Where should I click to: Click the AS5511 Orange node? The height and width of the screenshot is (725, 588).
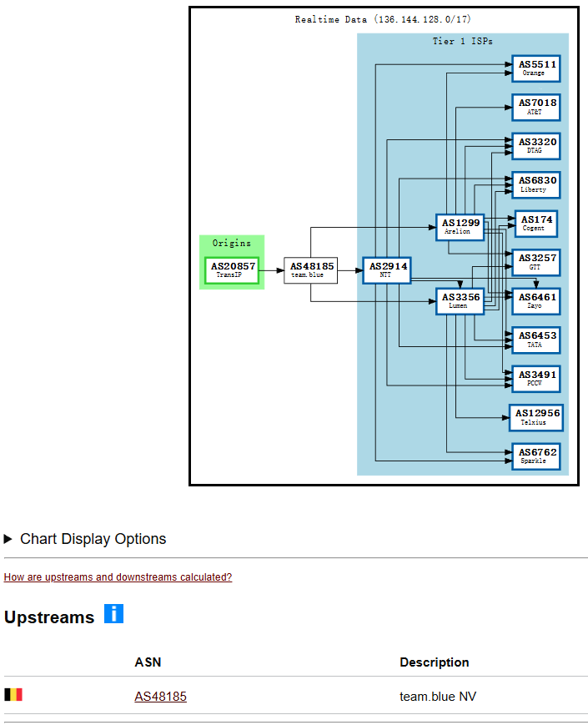coord(535,68)
